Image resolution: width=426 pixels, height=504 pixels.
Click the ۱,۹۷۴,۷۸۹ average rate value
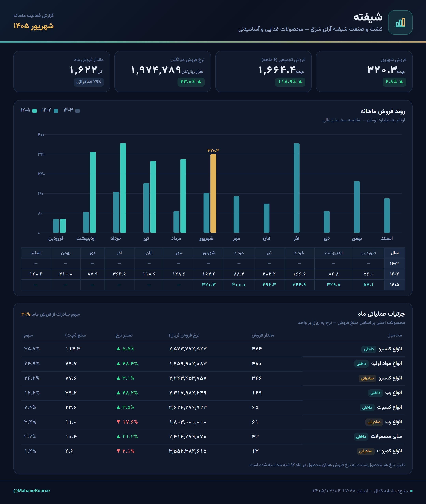156,70
